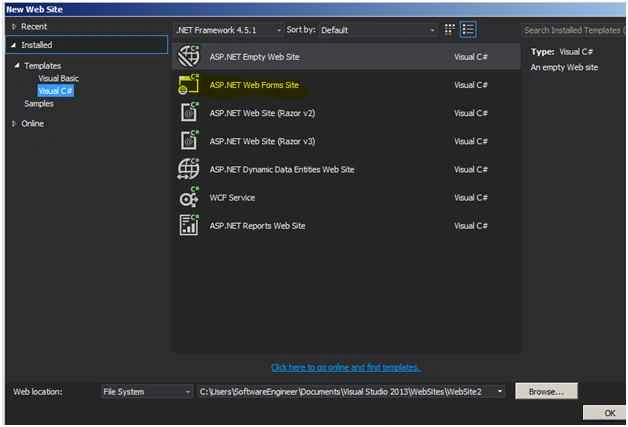Expand the Online section
Image resolution: width=628 pixels, height=427 pixels.
pos(14,123)
